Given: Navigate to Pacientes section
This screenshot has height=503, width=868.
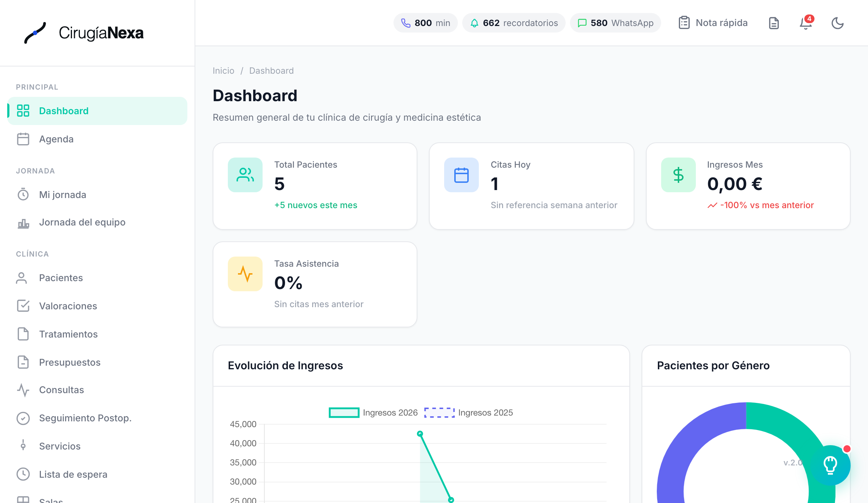Looking at the screenshot, I should tap(97, 278).
